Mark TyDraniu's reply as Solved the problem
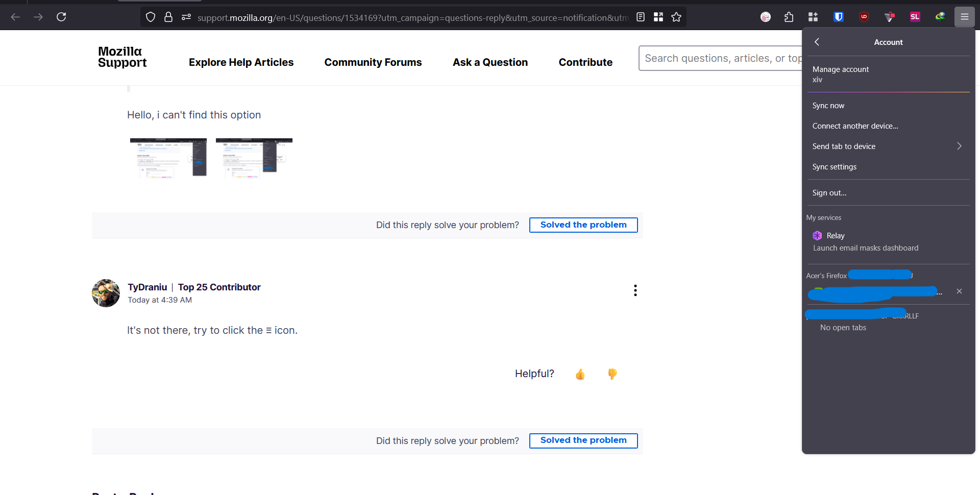Image resolution: width=980 pixels, height=495 pixels. (x=583, y=440)
